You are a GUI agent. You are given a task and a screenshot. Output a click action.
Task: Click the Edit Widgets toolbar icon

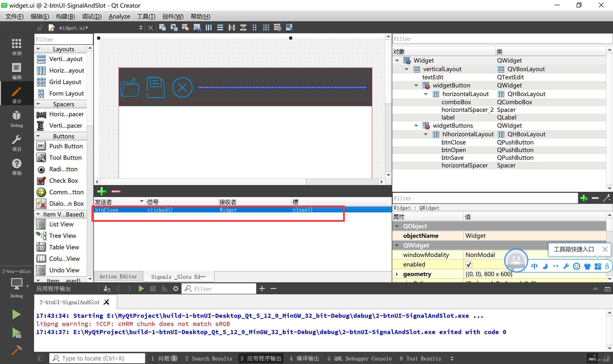(162, 28)
